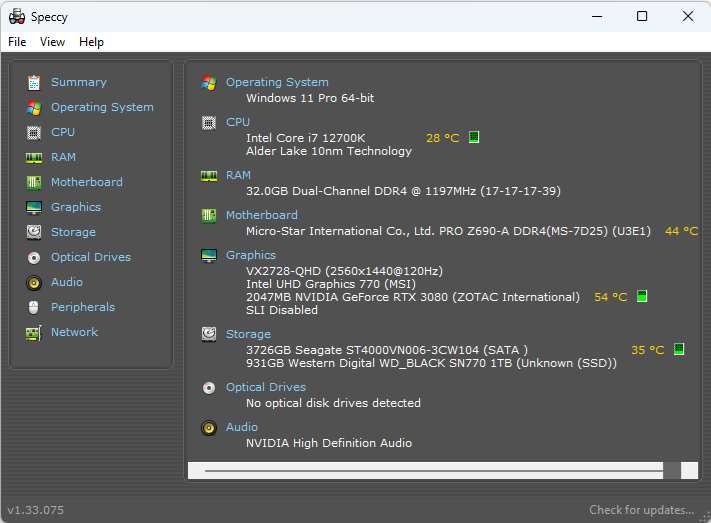Click the green CPU temperature indicator icon
The image size is (711, 523).
(x=474, y=137)
